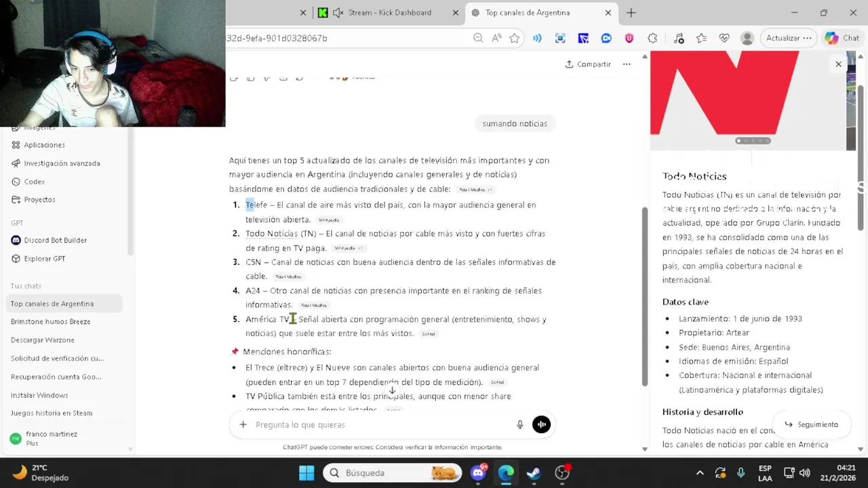Open the screenshot capture extension icon
The height and width of the screenshot is (488, 868).
[560, 39]
